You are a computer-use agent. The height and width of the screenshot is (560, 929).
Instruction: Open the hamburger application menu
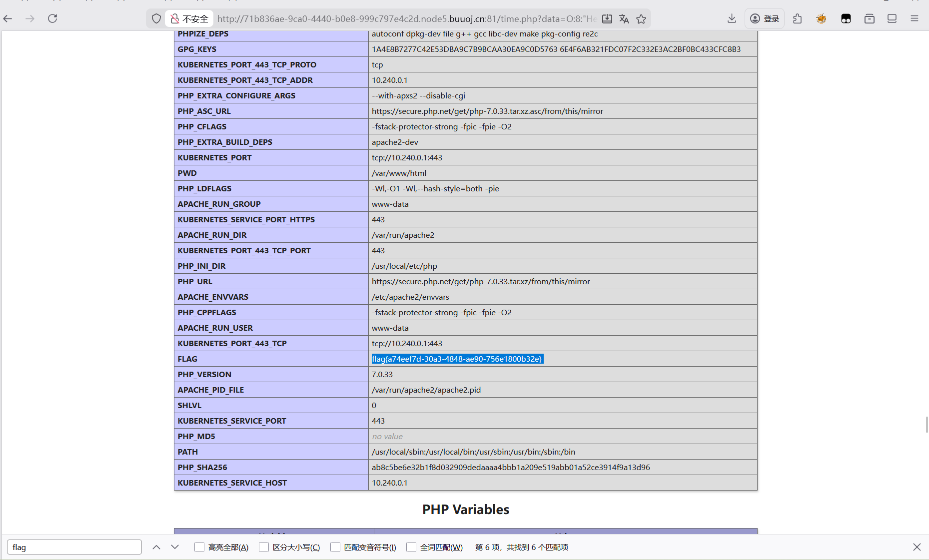tap(915, 18)
